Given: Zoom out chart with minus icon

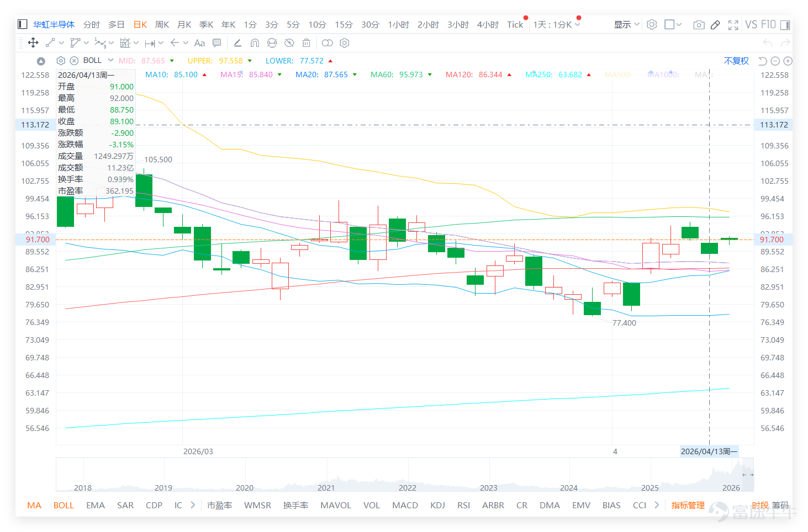Looking at the screenshot, I should point(775,61).
